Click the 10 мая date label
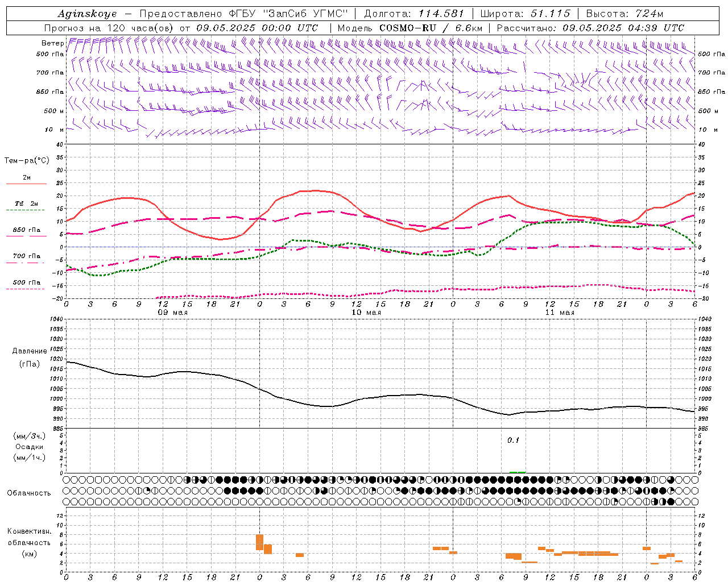Image resolution: width=728 pixels, height=582 pixels. [x=366, y=313]
